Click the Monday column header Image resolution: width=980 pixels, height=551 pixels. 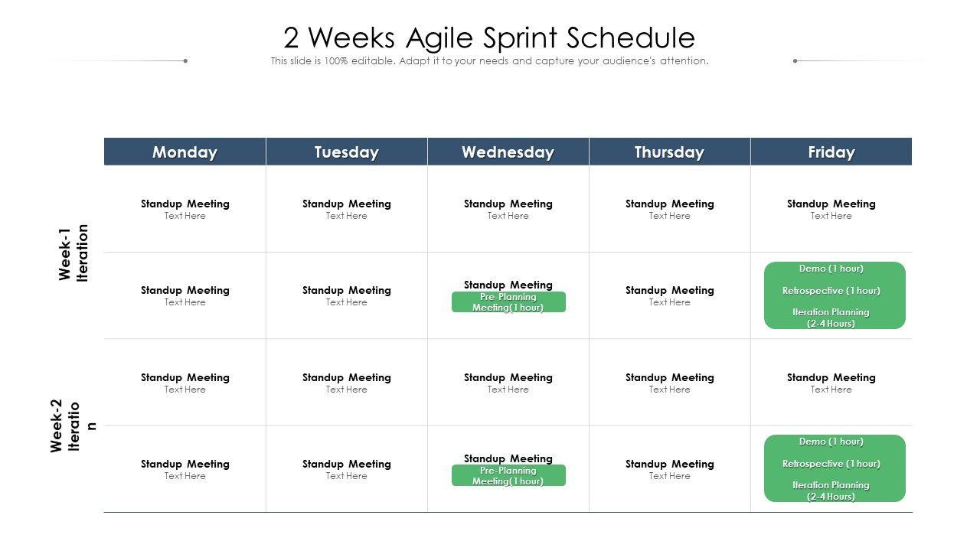click(x=185, y=152)
